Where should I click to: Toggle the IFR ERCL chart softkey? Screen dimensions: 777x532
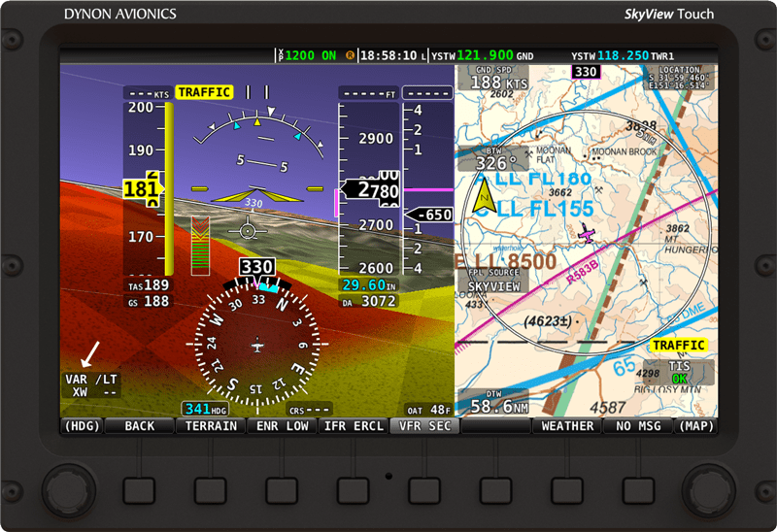click(x=354, y=426)
